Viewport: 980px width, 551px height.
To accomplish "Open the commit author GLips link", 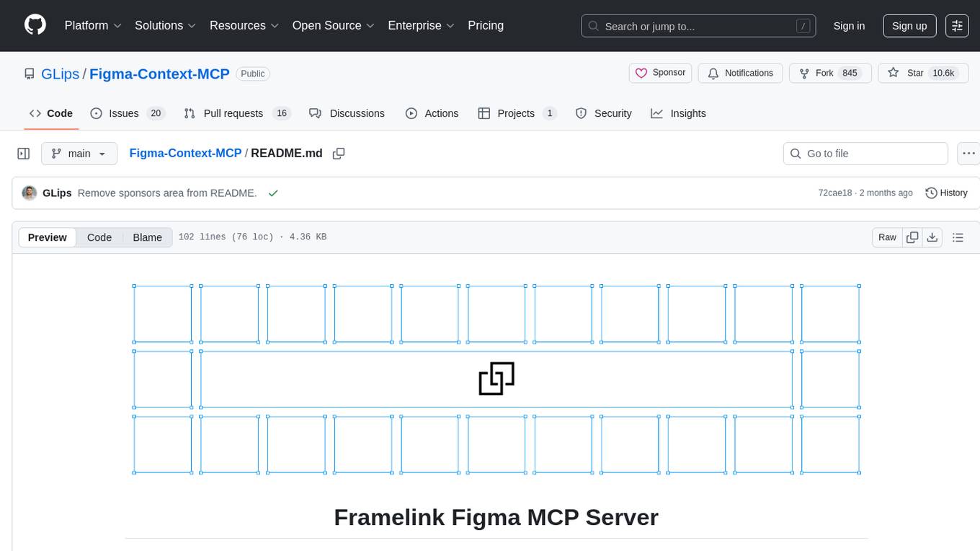I will [57, 193].
